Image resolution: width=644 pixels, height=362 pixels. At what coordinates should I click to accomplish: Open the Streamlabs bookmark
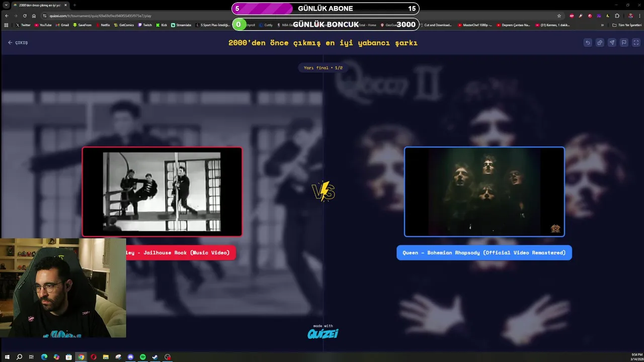(181, 25)
